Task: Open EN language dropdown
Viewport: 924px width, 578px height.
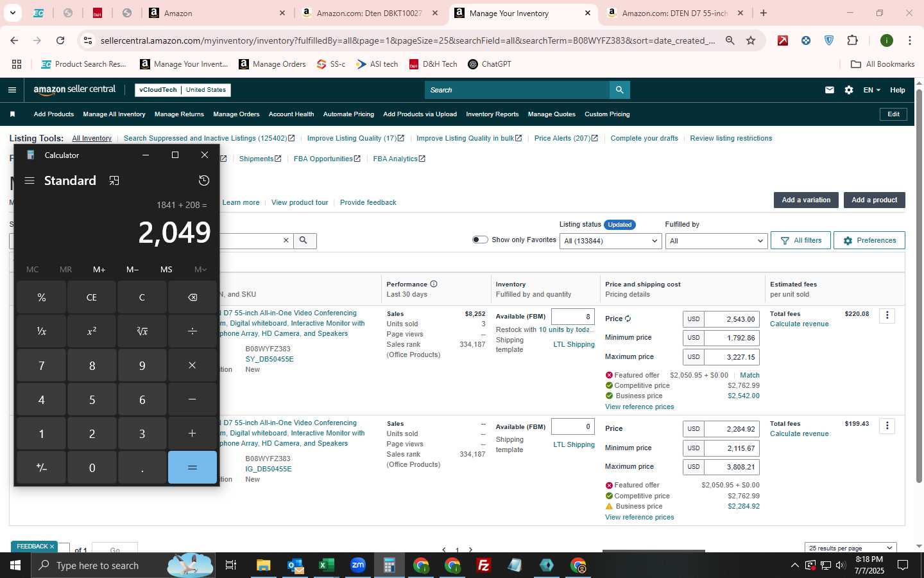Action: (871, 90)
